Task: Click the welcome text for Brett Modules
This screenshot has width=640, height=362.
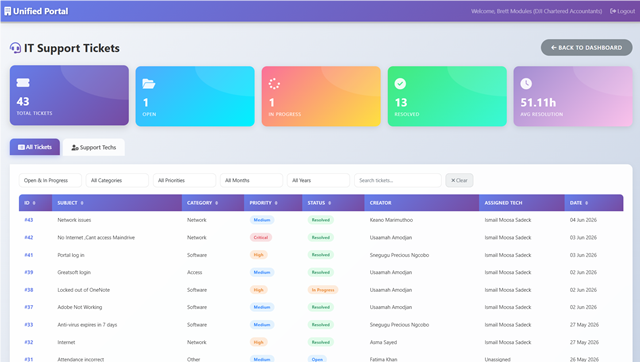Action: [x=536, y=11]
